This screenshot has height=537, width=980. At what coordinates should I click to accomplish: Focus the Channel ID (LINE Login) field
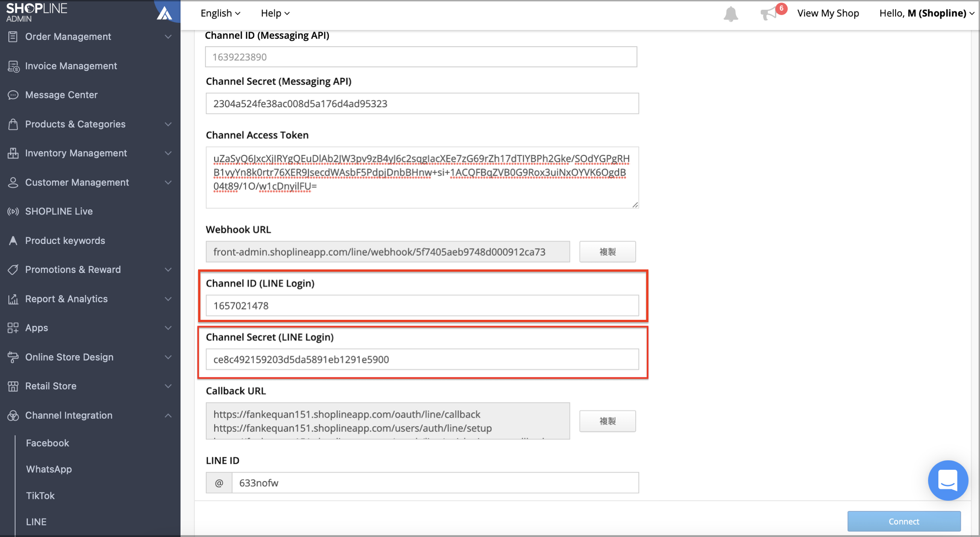click(422, 306)
